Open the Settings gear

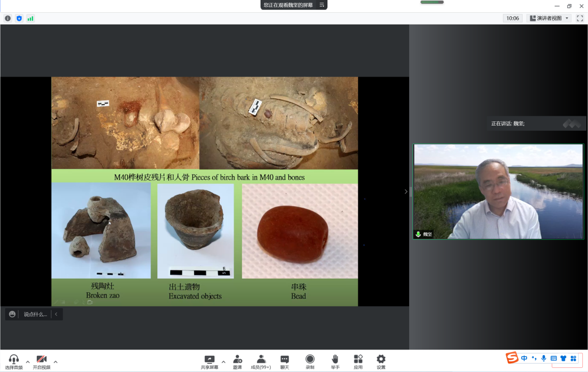(x=381, y=359)
